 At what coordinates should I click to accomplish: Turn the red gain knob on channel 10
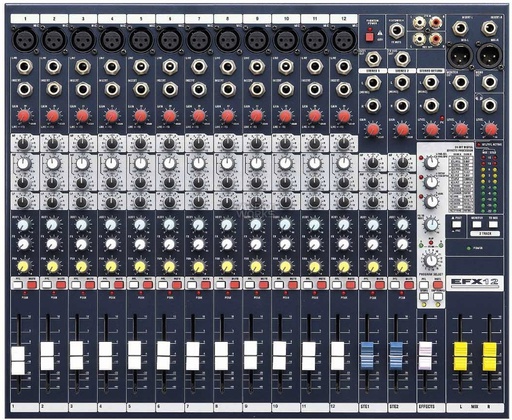coord(285,116)
